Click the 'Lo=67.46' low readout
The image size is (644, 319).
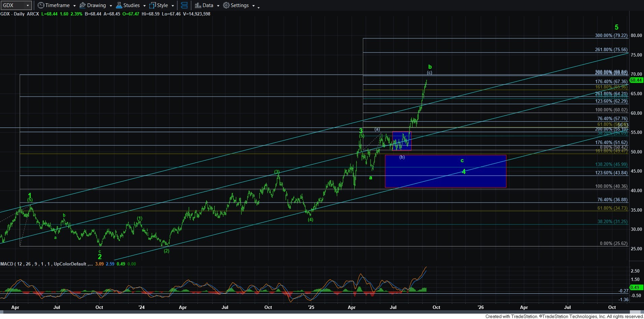coord(171,14)
